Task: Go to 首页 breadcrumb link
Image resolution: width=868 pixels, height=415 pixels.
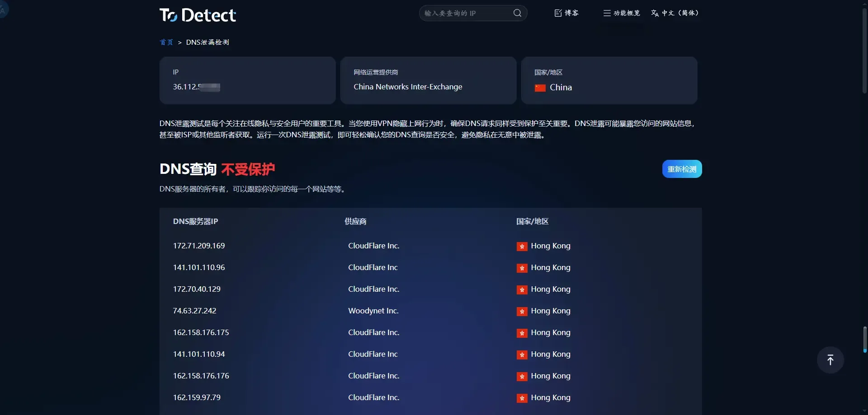Action: (166, 42)
